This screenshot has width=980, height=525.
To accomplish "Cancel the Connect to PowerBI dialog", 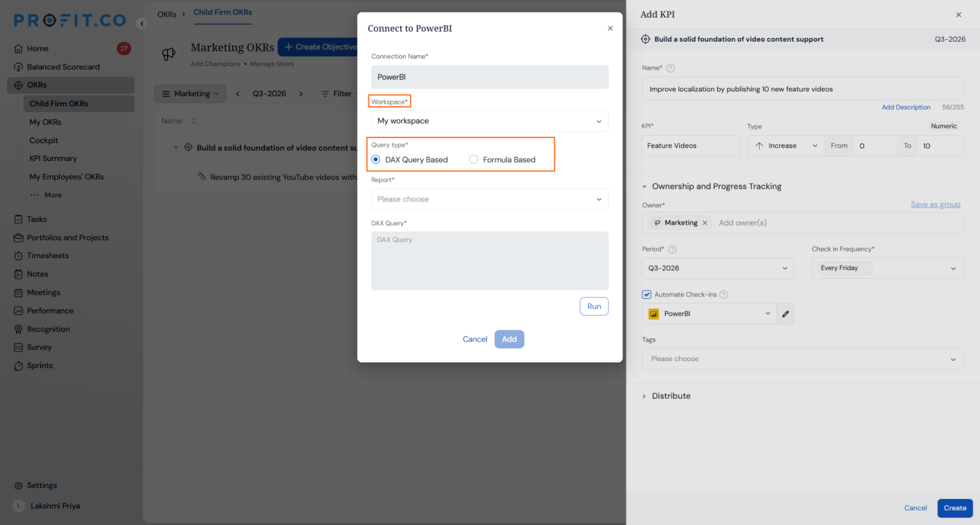I will click(x=475, y=340).
